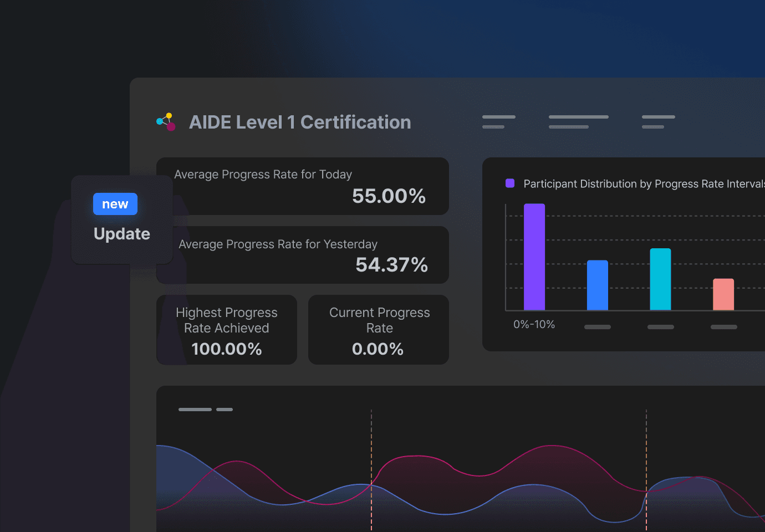
Task: Open the Current Progress Rate card
Action: pos(379,330)
